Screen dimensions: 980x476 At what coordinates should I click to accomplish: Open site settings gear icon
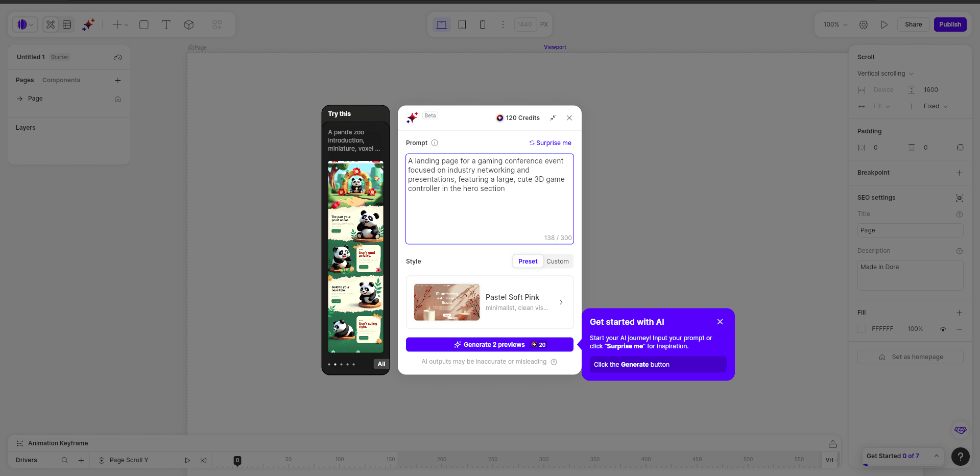coord(864,25)
